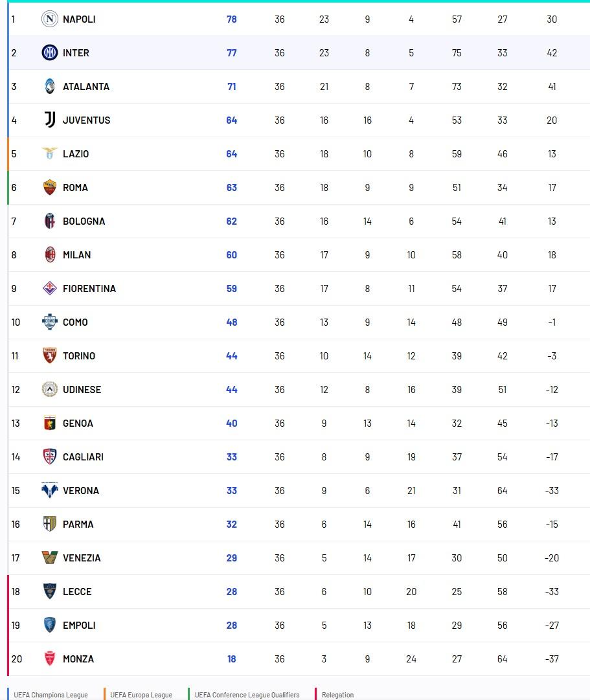Screen dimensions: 590x700
Task: Open the Cagliari team link
Action: 83,457
